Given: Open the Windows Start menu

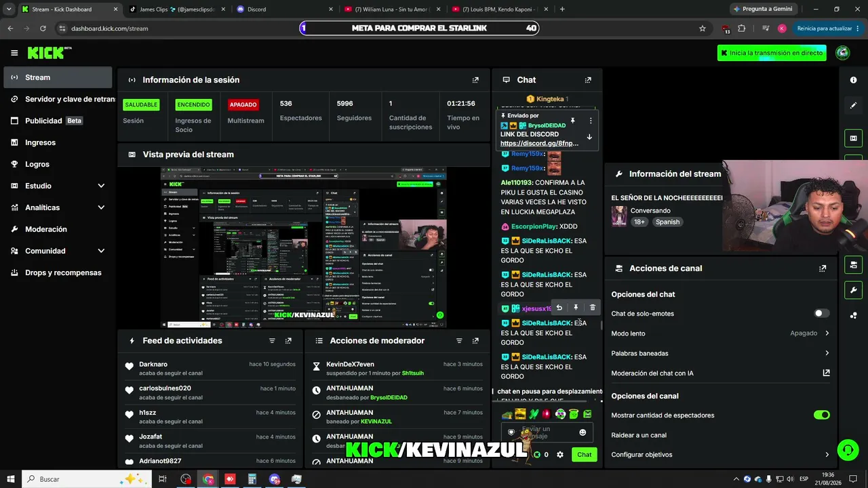Looking at the screenshot, I should coord(10,479).
